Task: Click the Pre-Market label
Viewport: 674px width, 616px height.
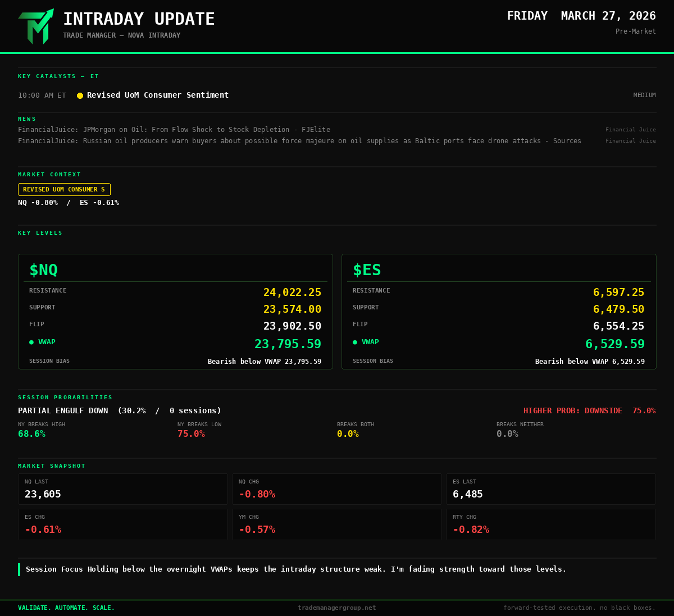Action: [636, 31]
